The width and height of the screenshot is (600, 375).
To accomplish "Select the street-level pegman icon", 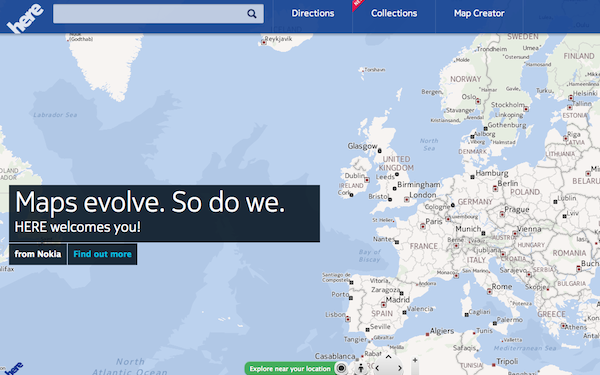I will click(360, 368).
